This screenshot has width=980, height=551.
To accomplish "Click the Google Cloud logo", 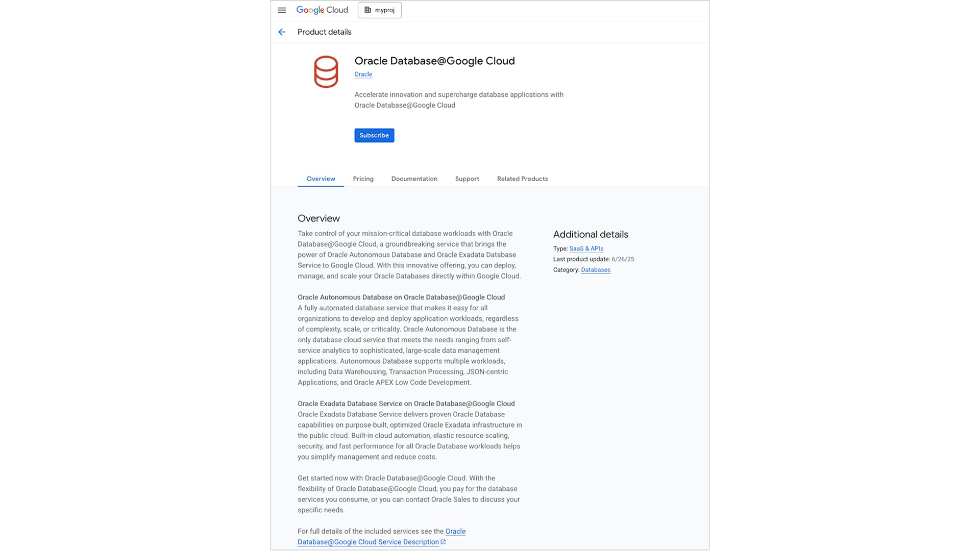I will [322, 10].
